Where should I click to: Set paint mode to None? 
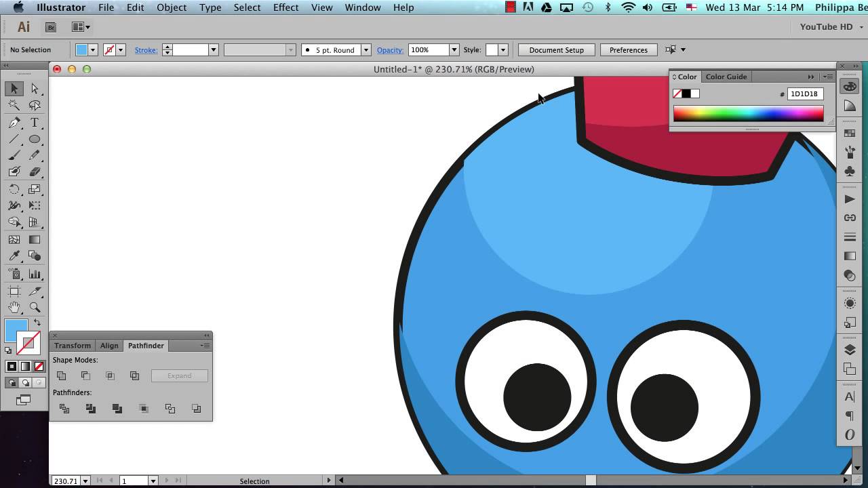pos(39,367)
